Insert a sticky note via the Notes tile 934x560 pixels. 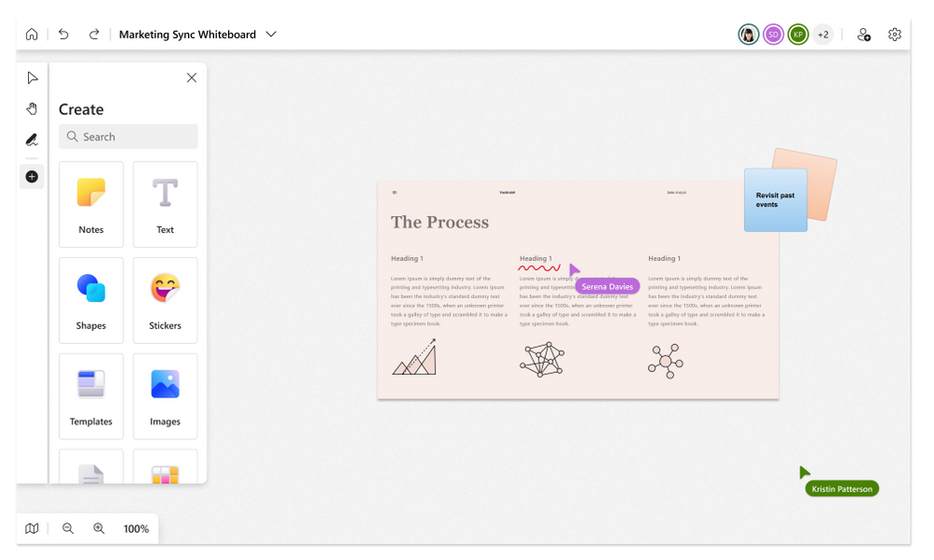coord(91,204)
